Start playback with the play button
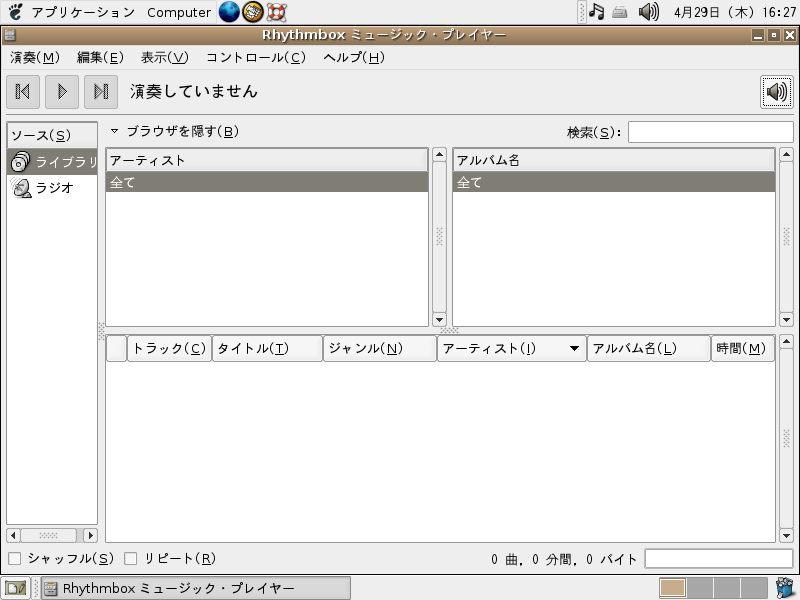This screenshot has width=800, height=600. (62, 92)
